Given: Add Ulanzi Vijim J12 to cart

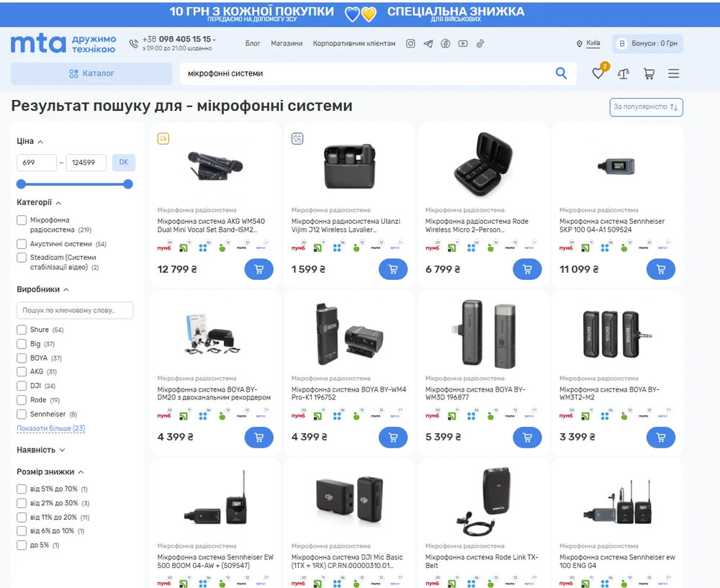Looking at the screenshot, I should 393,269.
